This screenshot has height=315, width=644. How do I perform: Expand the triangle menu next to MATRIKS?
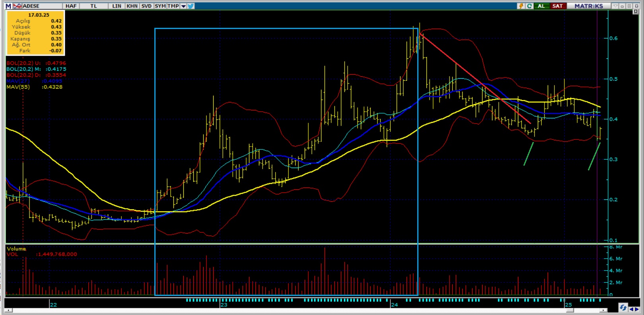(x=615, y=6)
